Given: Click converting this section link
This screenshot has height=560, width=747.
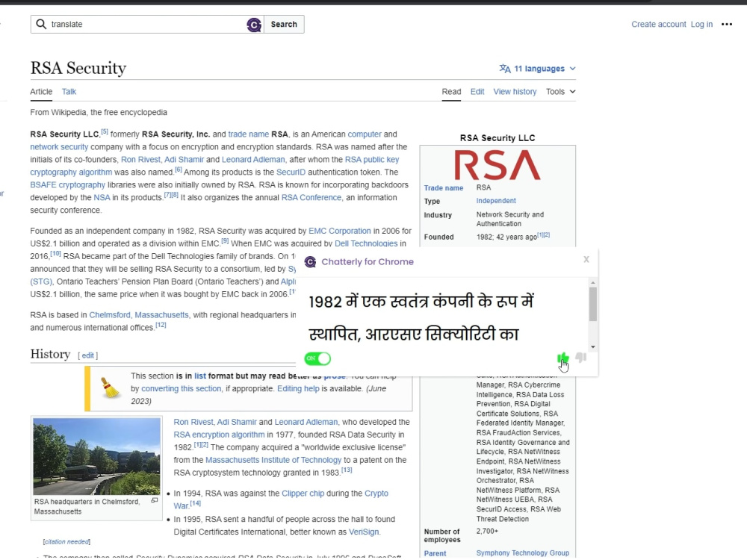Looking at the screenshot, I should pos(182,388).
